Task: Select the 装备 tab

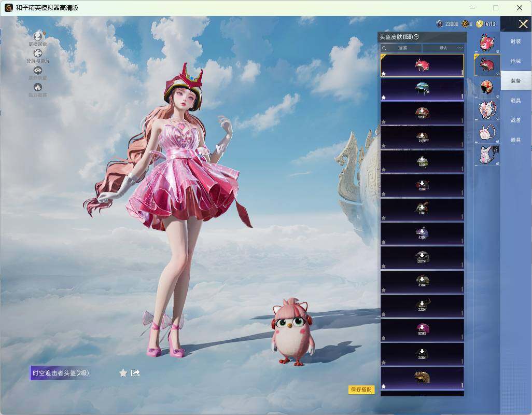Action: [x=516, y=81]
